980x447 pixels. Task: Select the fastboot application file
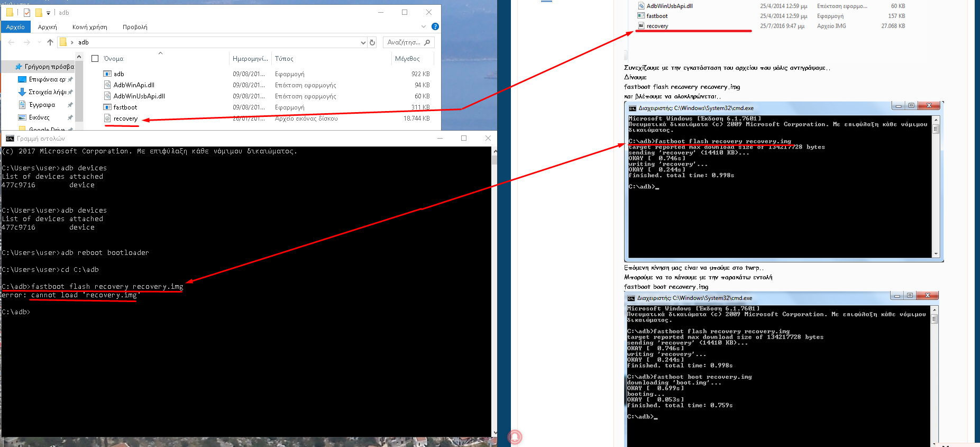(x=125, y=107)
